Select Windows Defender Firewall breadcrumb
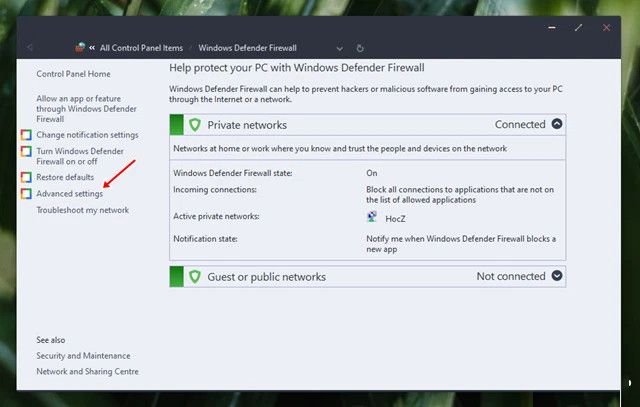 (x=247, y=47)
